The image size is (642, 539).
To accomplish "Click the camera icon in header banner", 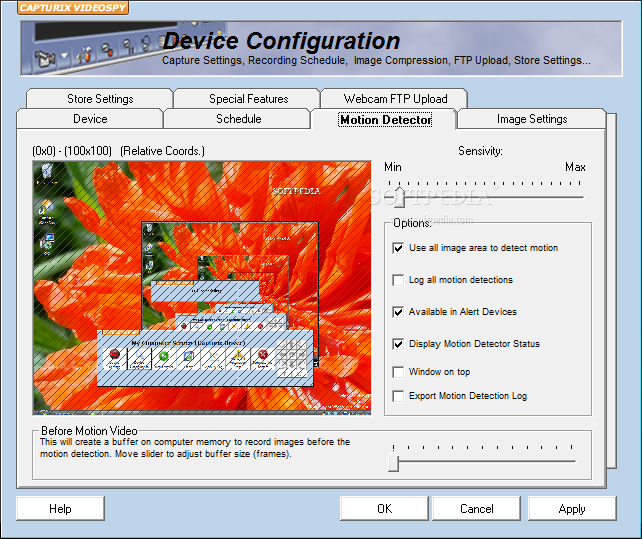I will pos(44,59).
